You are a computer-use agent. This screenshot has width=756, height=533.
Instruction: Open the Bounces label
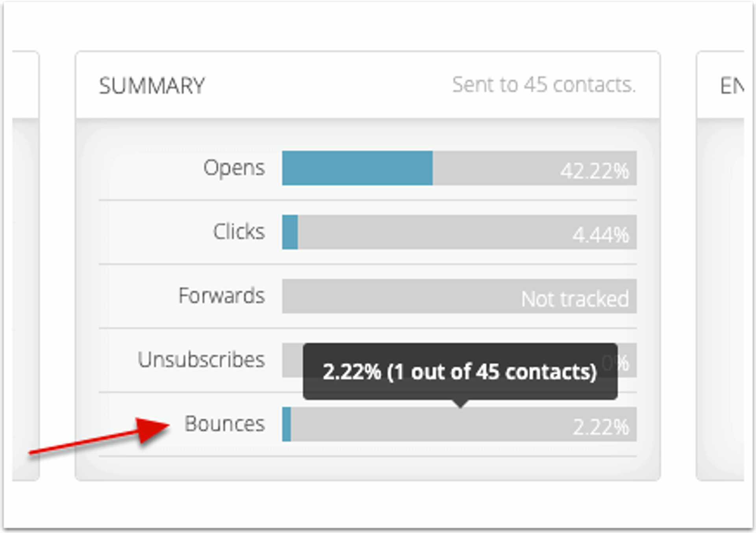(x=224, y=424)
